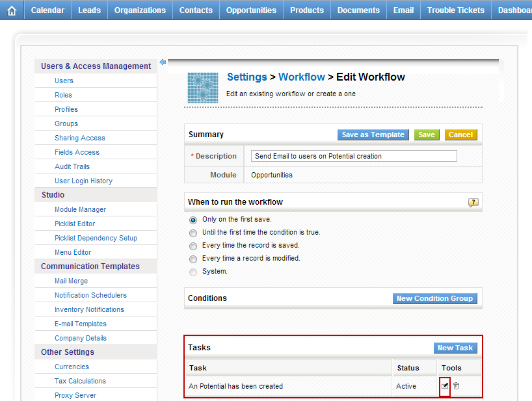Open User Login History link
This screenshot has height=401, width=532.
pyautogui.click(x=84, y=181)
